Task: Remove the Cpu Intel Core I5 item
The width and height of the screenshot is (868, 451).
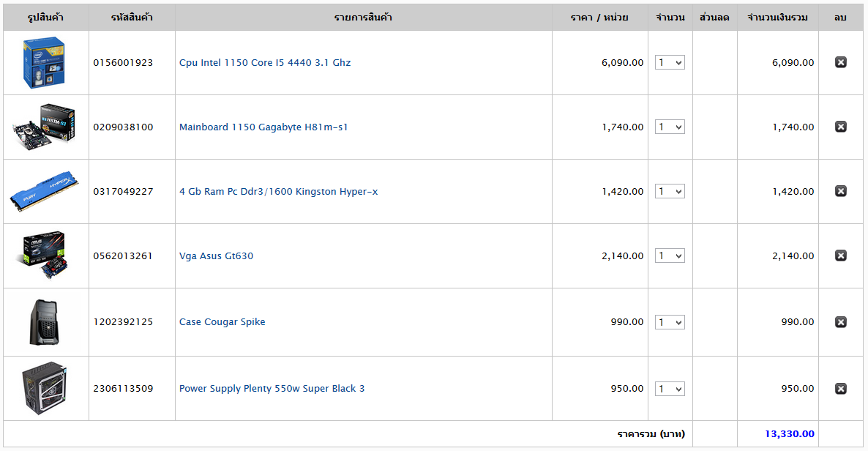Action: click(841, 62)
